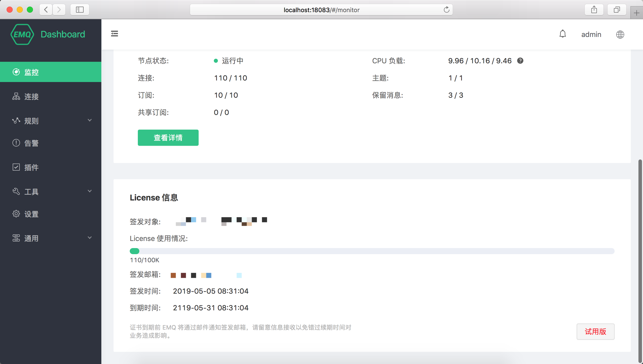Reload page with Safari refresh icon
The height and width of the screenshot is (364, 643).
pyautogui.click(x=446, y=10)
